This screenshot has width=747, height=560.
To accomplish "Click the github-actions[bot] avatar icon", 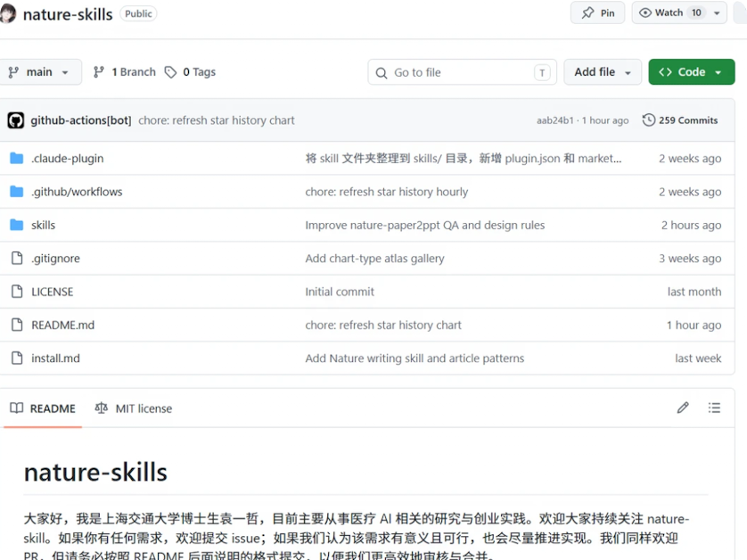I will 16,120.
